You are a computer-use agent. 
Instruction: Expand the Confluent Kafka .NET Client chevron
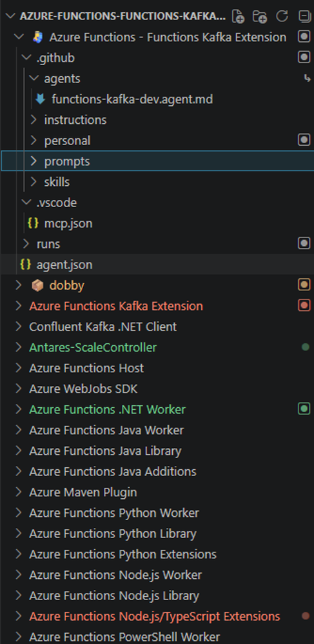19,327
